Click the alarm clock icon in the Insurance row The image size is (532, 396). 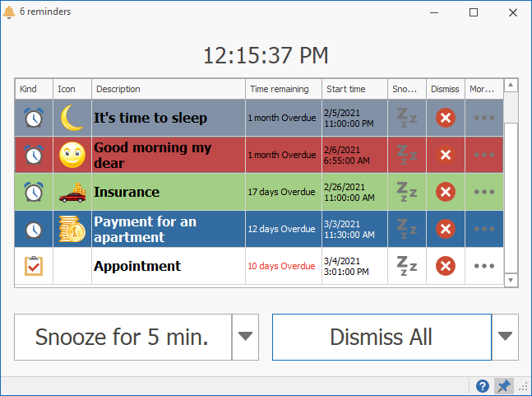34,192
